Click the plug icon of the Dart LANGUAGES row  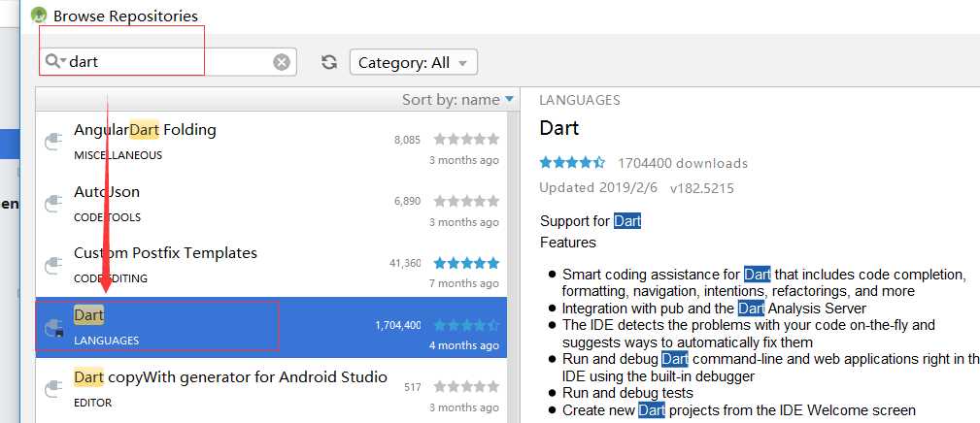pyautogui.click(x=54, y=328)
